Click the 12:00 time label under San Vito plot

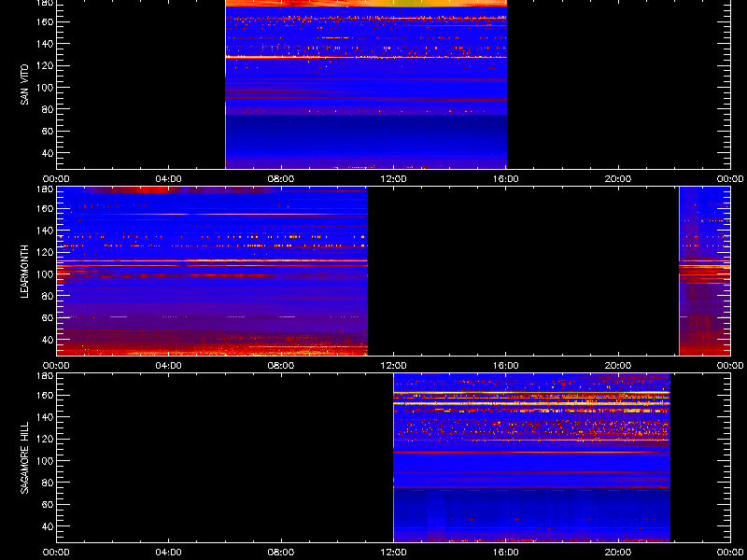coord(393,179)
